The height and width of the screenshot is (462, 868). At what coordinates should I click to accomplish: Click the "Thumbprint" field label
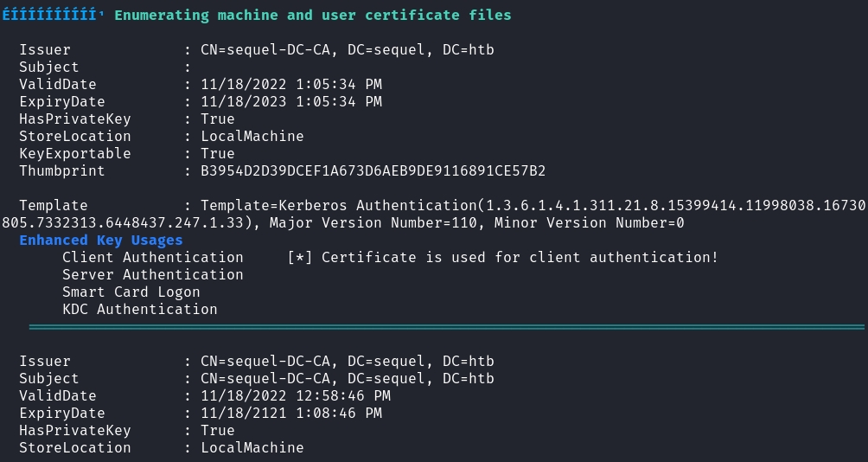[62, 170]
